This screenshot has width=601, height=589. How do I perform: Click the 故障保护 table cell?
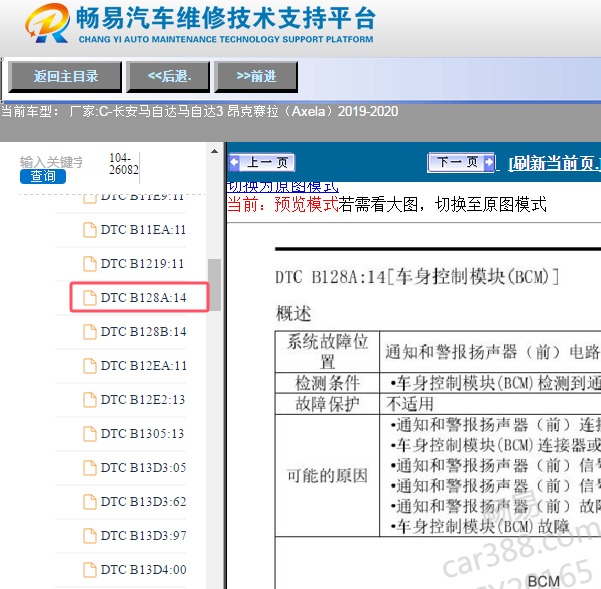pyautogui.click(x=327, y=404)
